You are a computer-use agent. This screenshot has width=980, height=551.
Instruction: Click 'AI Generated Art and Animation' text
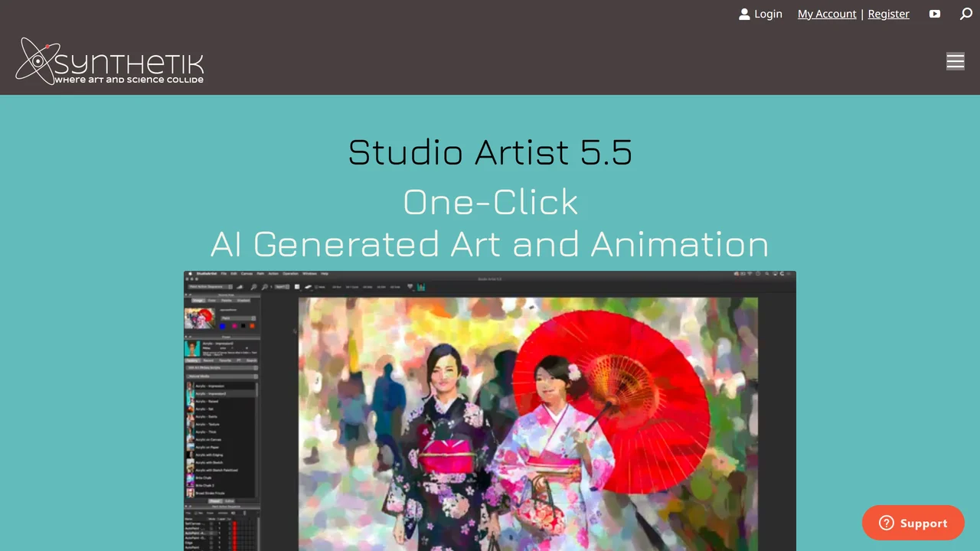[490, 244]
